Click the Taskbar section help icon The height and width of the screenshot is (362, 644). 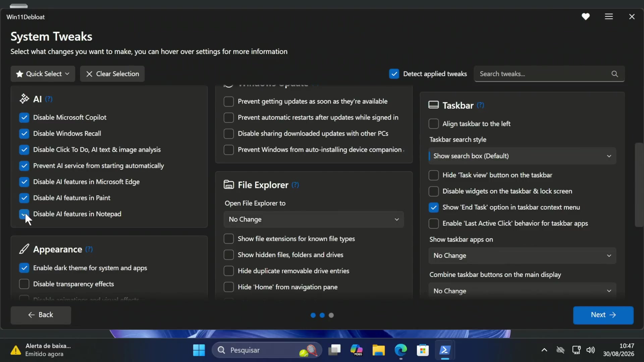(480, 105)
